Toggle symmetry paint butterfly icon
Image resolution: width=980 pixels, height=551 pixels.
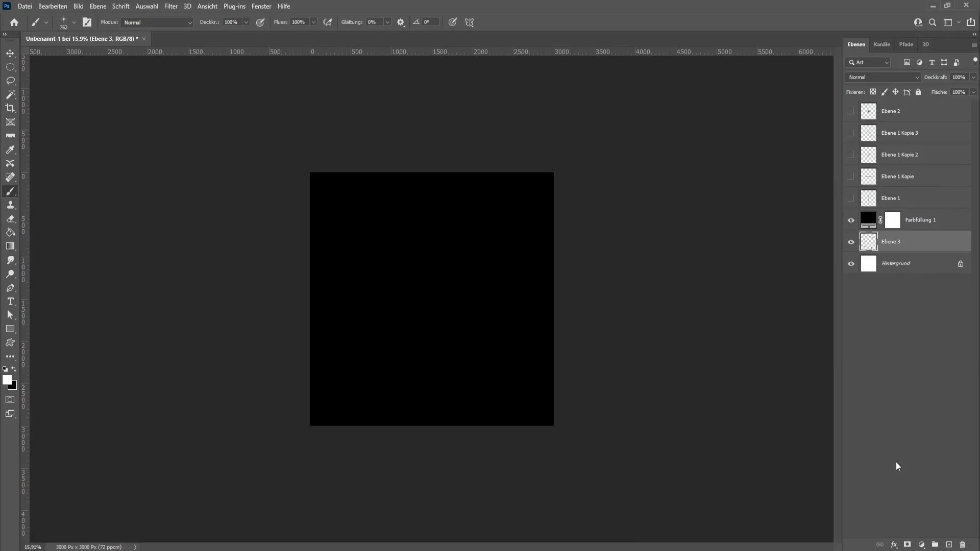click(x=470, y=22)
